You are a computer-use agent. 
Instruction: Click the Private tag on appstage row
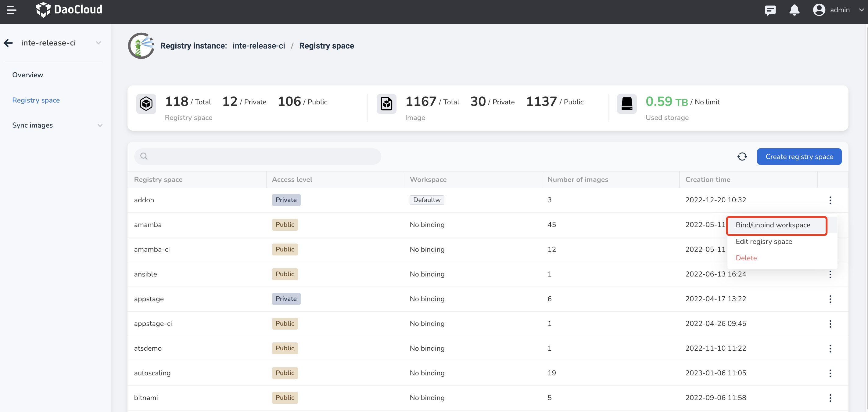[x=286, y=299]
